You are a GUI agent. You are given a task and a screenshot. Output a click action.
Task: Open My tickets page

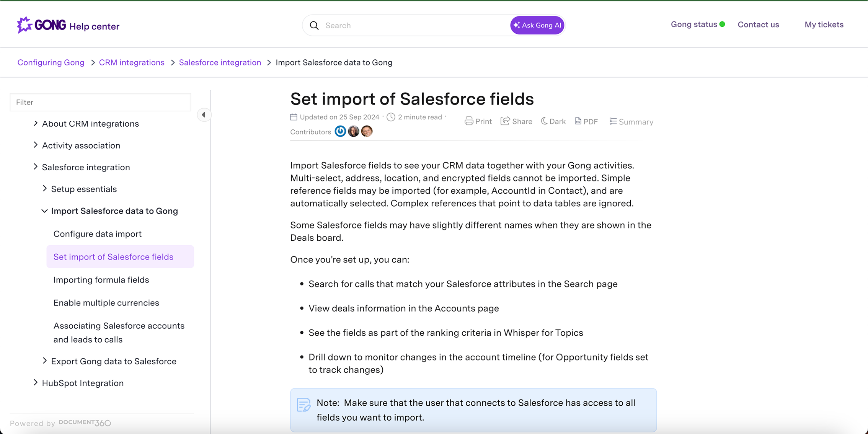tap(824, 24)
